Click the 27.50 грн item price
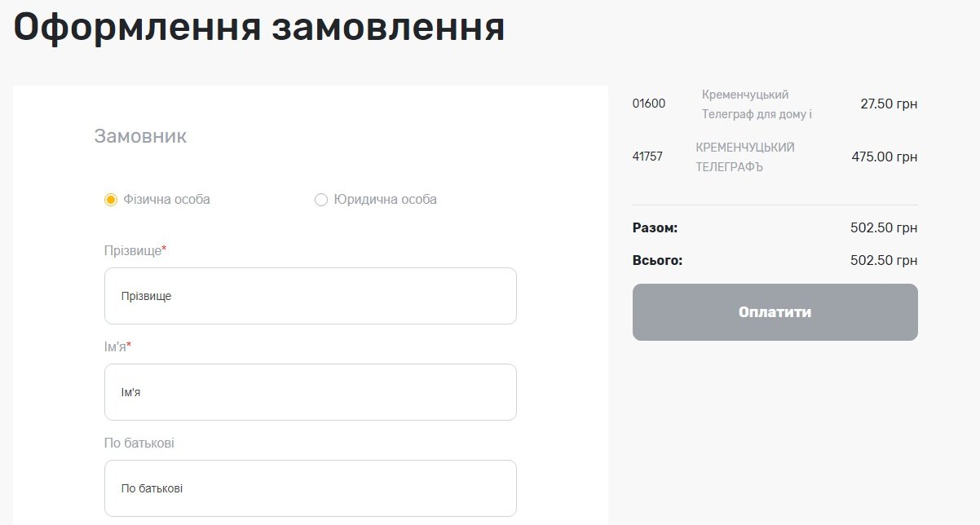980x525 pixels. coord(888,104)
